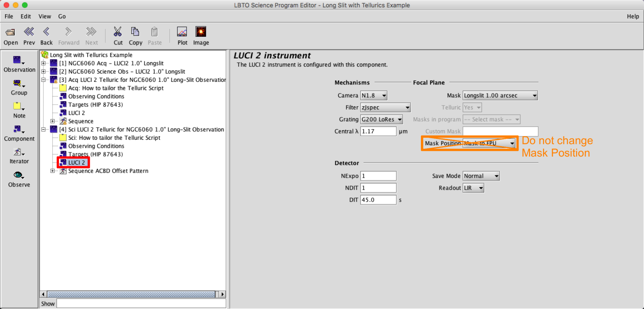Image resolution: width=644 pixels, height=309 pixels.
Task: Select Observing Conditions under observation [4]
Action: pos(96,146)
